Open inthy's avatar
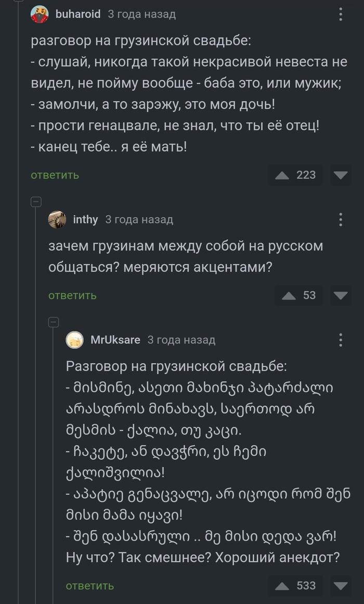 (57, 220)
